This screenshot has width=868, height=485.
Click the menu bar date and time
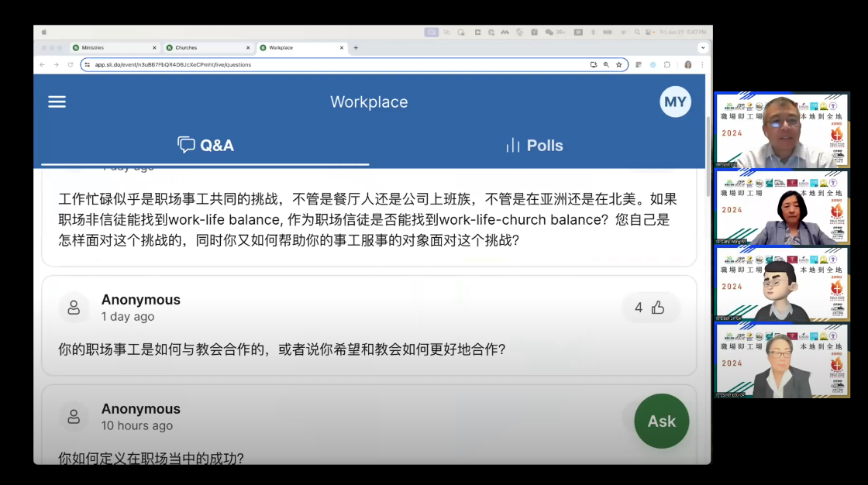(x=683, y=32)
